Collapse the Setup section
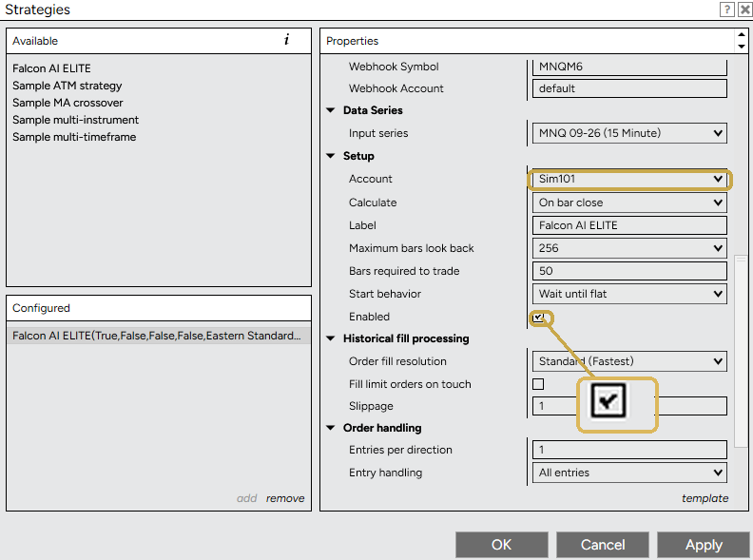The height and width of the screenshot is (560, 753). click(331, 156)
